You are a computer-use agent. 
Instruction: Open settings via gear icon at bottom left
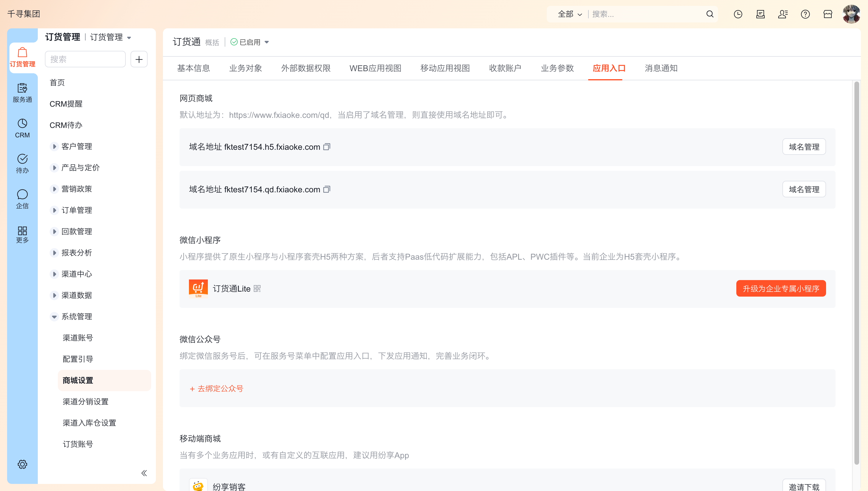[x=22, y=464]
